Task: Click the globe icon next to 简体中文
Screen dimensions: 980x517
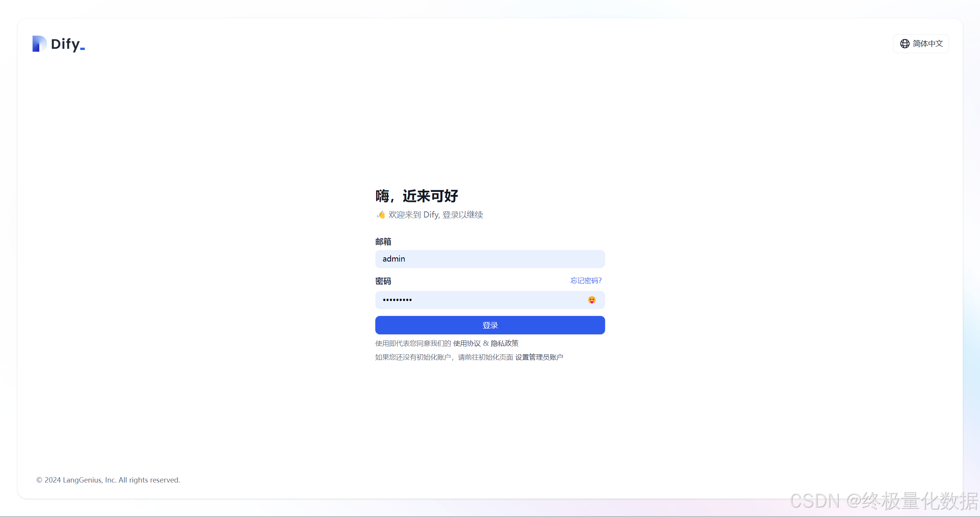Action: coord(905,43)
